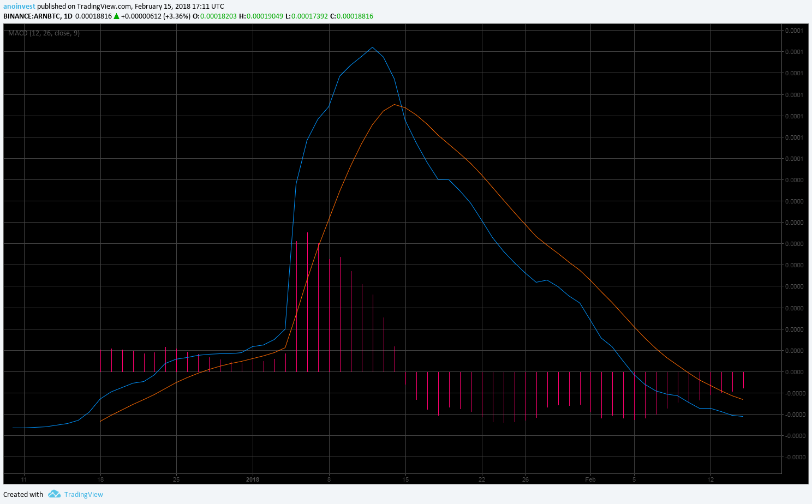This screenshot has height=504, width=812.
Task: Click the 12 date label on time axis
Action: [710, 479]
